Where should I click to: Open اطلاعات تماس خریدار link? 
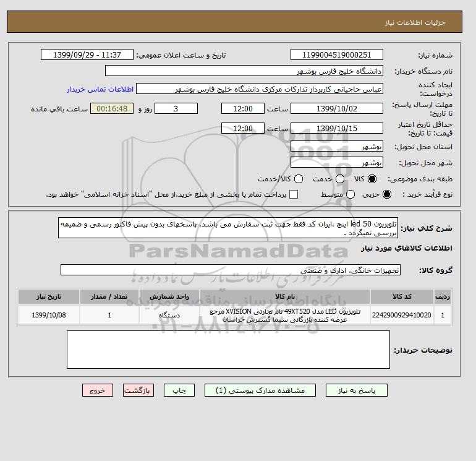[x=100, y=89]
